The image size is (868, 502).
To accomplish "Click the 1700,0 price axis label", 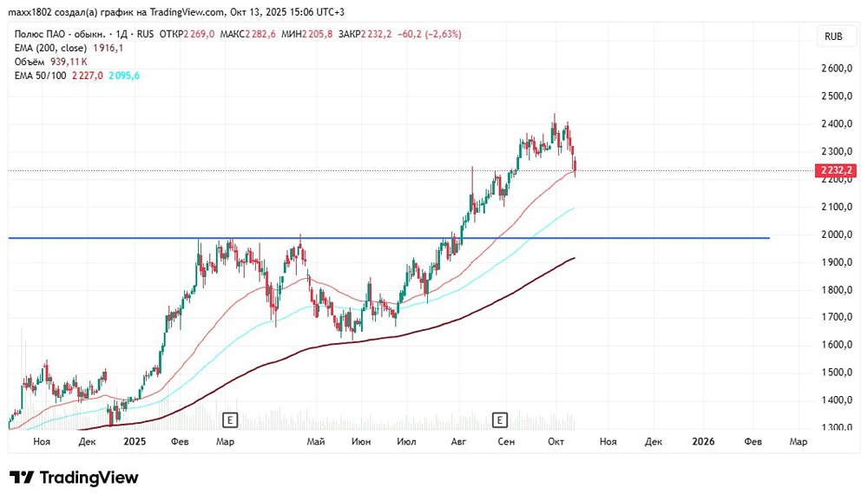I will (837, 318).
